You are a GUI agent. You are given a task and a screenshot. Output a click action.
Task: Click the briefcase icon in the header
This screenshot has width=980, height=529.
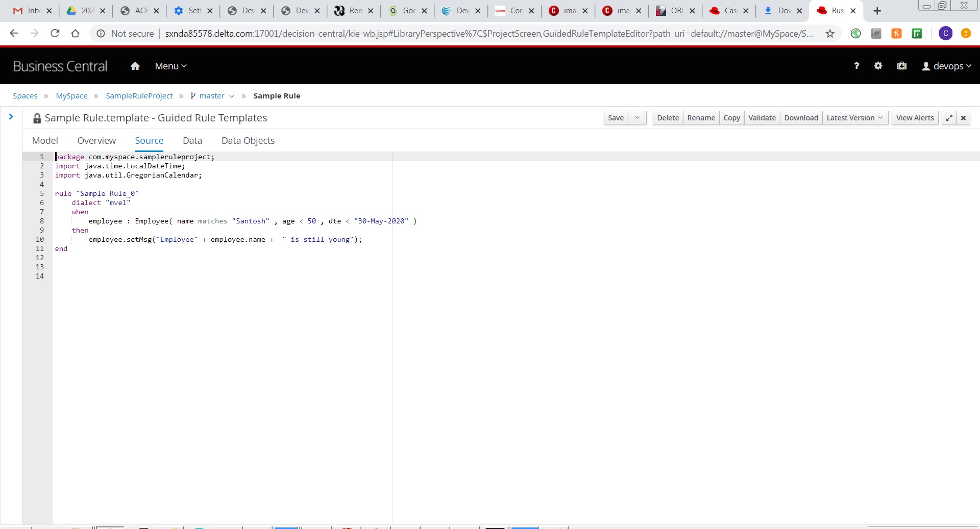(x=902, y=66)
